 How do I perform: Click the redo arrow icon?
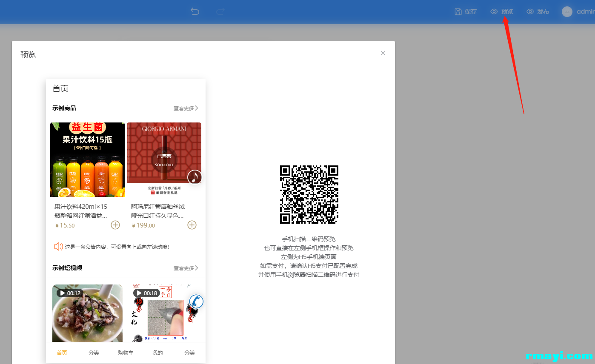tap(220, 11)
